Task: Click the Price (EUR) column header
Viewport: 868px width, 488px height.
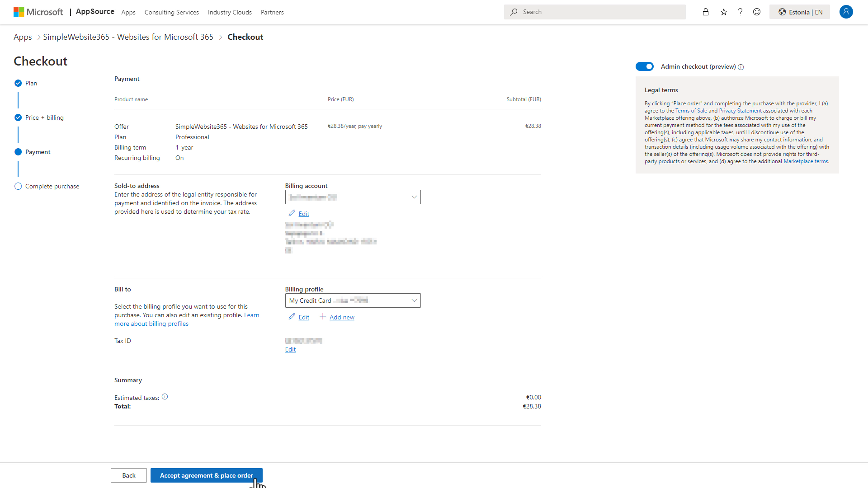Action: click(x=341, y=99)
